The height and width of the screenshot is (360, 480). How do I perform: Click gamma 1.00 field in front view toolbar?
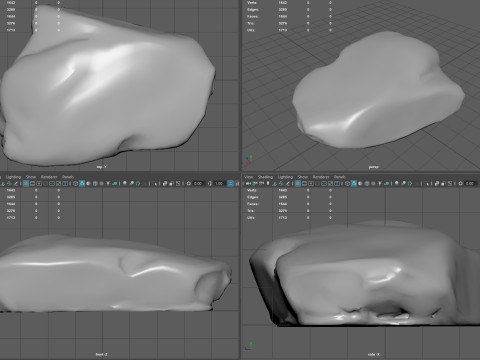[x=219, y=183]
